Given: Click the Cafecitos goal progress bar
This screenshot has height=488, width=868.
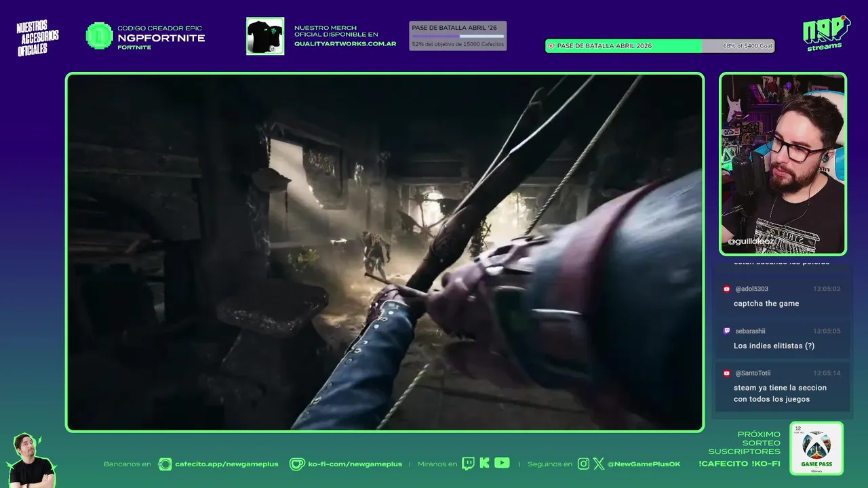Looking at the screenshot, I should click(x=458, y=36).
